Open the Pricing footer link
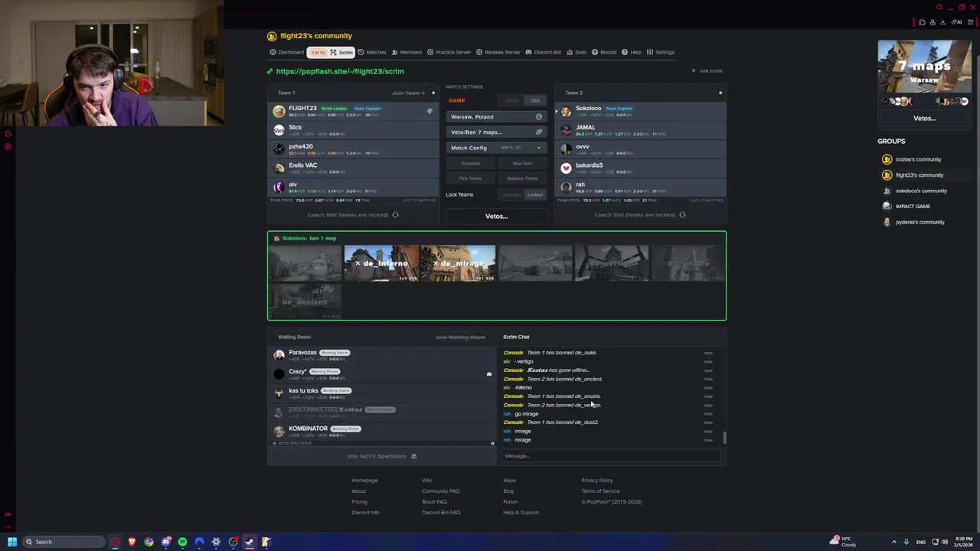 click(x=359, y=502)
